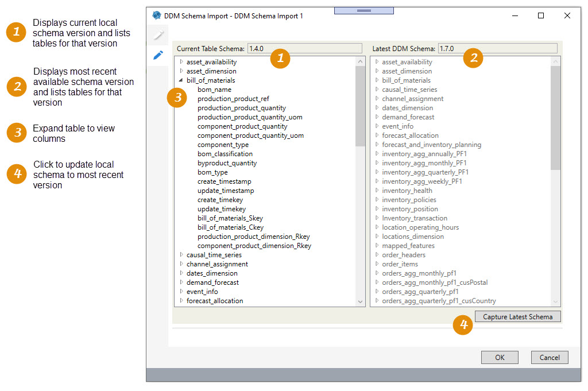Select the production_product_quantity_uom column
The width and height of the screenshot is (588, 391).
pos(250,117)
